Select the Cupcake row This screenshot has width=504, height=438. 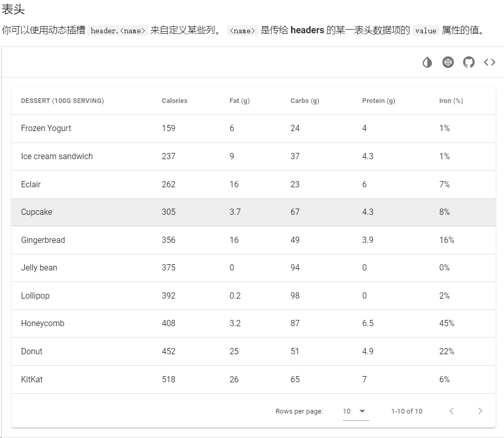point(36,212)
